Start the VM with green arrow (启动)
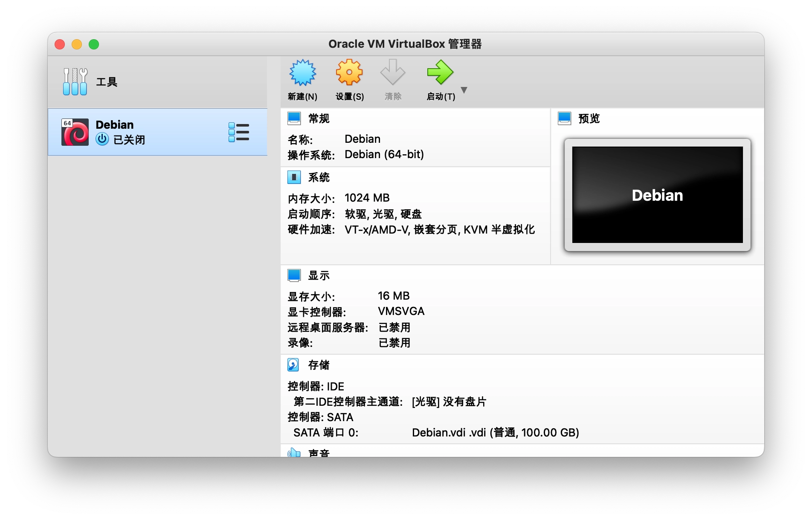This screenshot has width=812, height=520. point(440,72)
